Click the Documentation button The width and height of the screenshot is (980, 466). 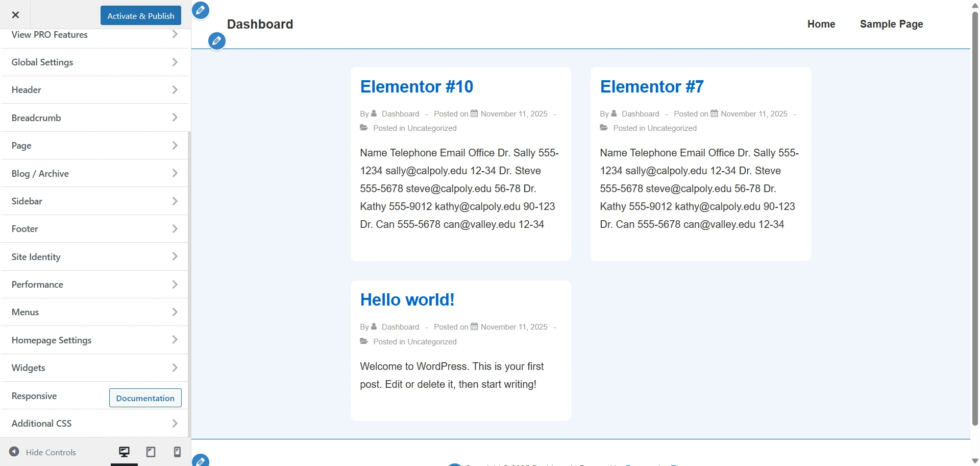[x=145, y=398]
